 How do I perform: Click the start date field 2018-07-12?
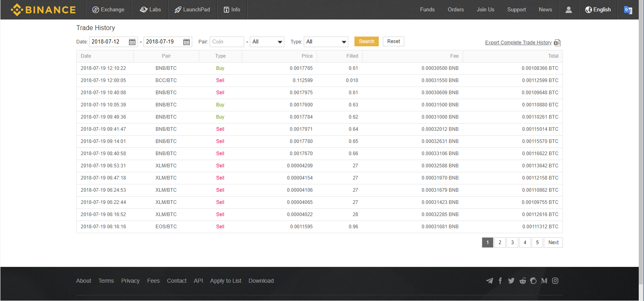pyautogui.click(x=114, y=42)
